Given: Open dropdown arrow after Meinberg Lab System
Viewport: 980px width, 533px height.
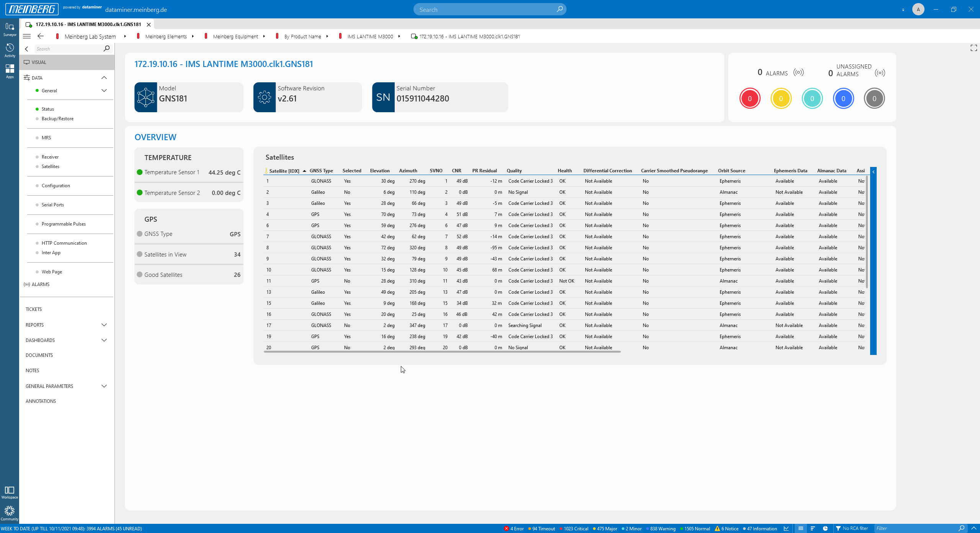Looking at the screenshot, I should tap(125, 36).
